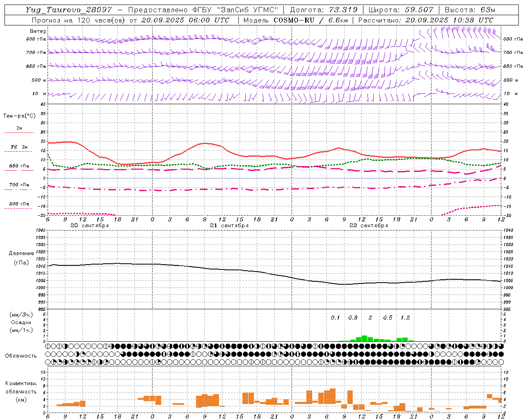This screenshot has width=525, height=420.
Task: Click the 'Ветер' wind panel label
Action: click(x=38, y=31)
